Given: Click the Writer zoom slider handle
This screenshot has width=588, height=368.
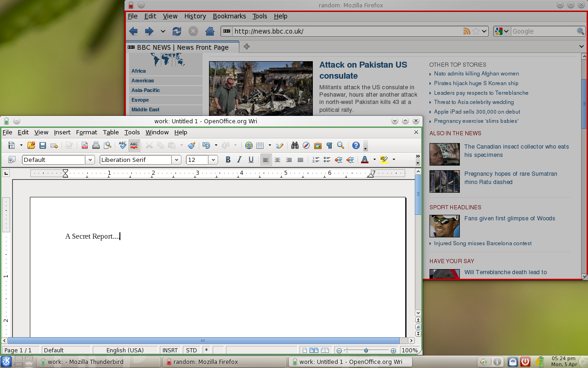Looking at the screenshot, I should pyautogui.click(x=366, y=351).
